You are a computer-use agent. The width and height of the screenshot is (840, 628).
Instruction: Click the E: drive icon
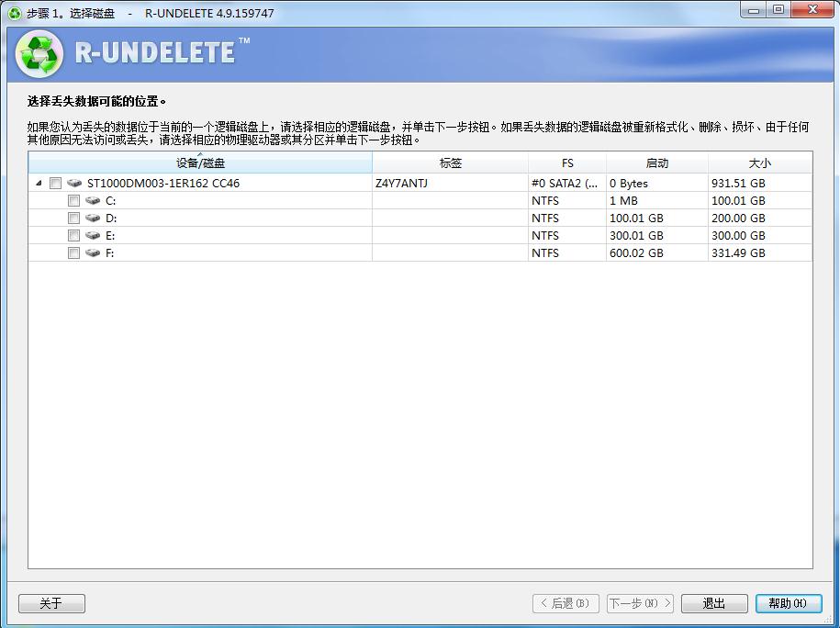[93, 236]
